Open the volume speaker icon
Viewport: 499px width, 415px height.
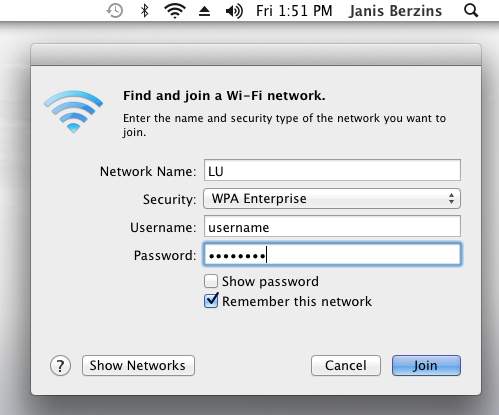click(234, 11)
